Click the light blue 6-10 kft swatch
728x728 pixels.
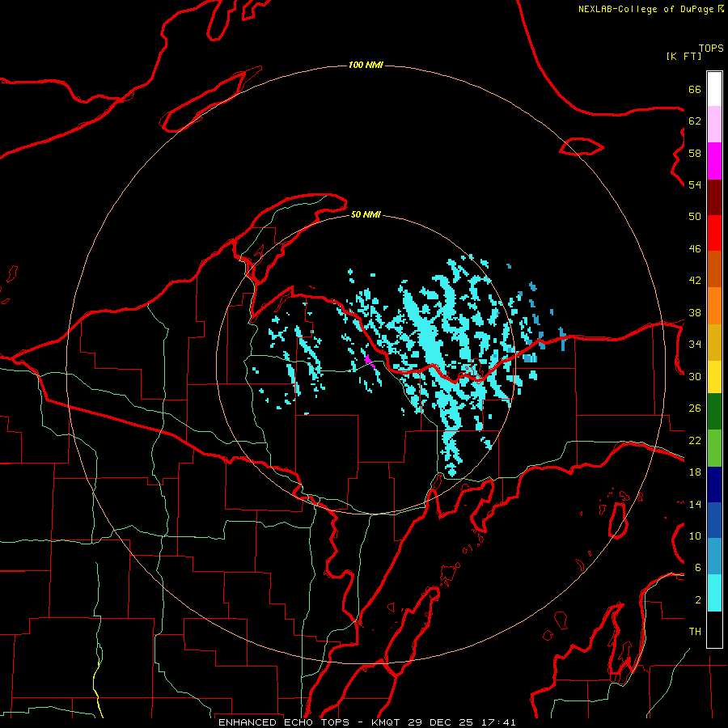coord(714,556)
